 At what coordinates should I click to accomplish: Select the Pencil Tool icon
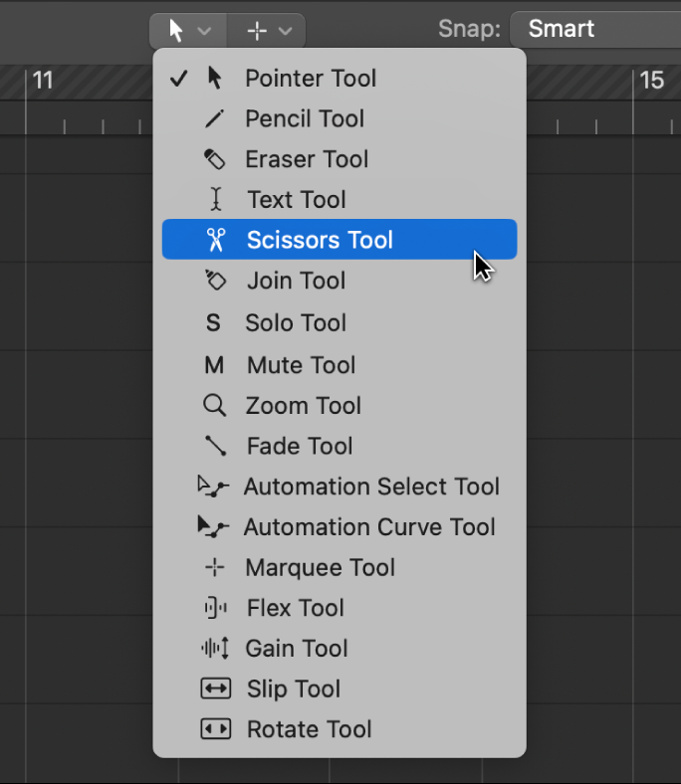(x=215, y=118)
